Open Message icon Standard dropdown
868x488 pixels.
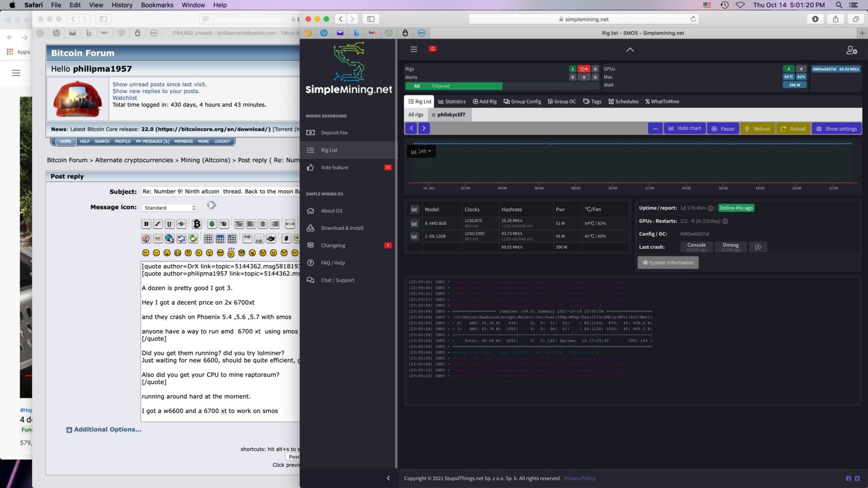[170, 208]
